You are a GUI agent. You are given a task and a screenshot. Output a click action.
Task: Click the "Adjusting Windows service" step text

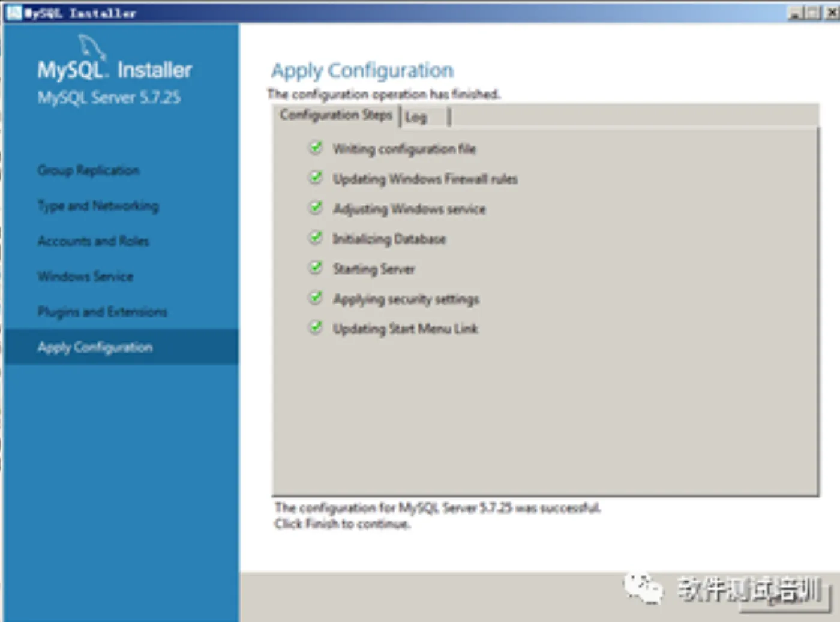(x=409, y=209)
